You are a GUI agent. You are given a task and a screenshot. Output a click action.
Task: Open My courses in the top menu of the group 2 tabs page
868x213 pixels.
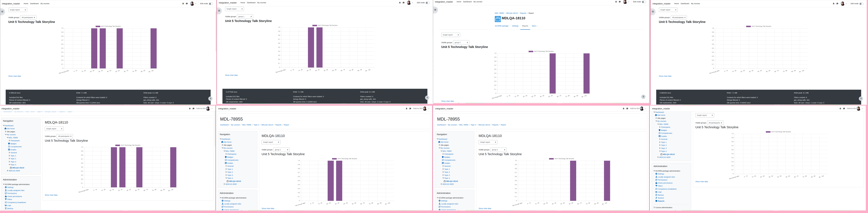478,2
